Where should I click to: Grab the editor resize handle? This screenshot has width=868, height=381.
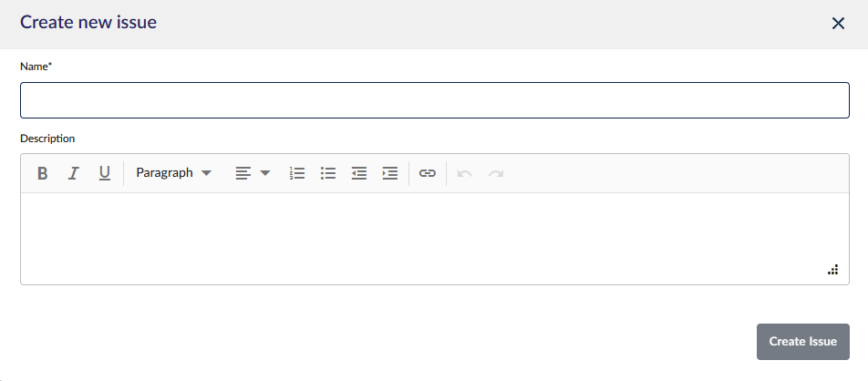click(832, 271)
